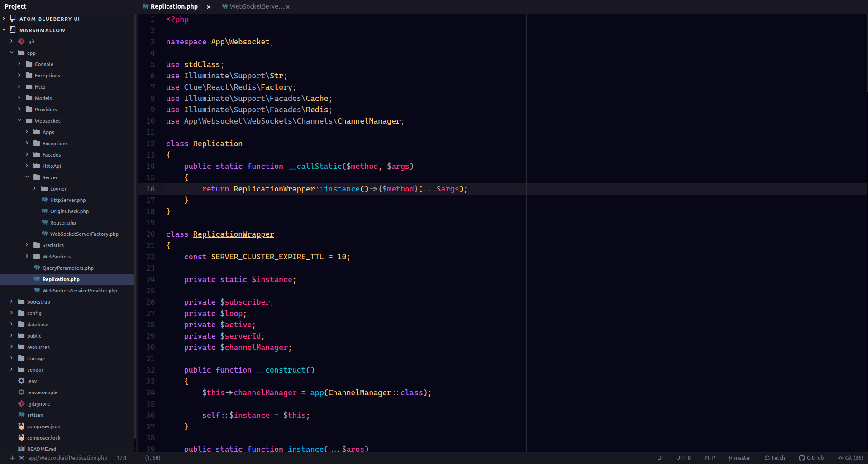Click the OriginCheck.php PHP elephant icon
The image size is (868, 464).
pos(44,211)
